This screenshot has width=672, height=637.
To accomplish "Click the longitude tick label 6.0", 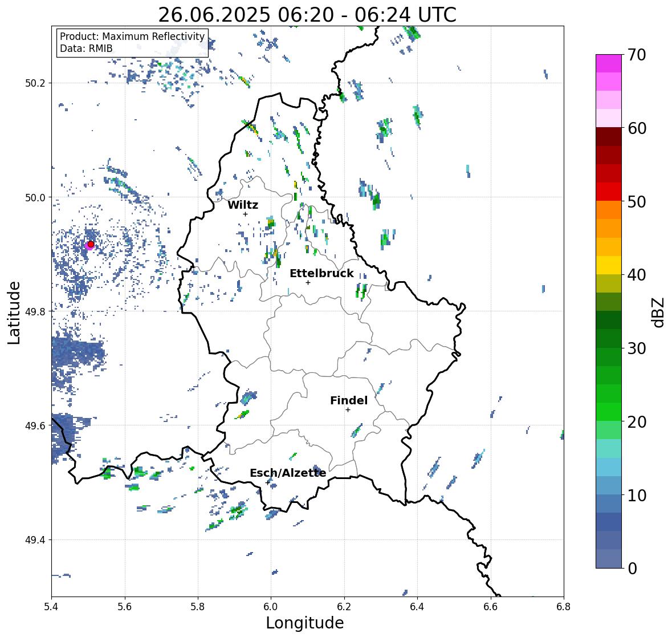I will click(271, 607).
